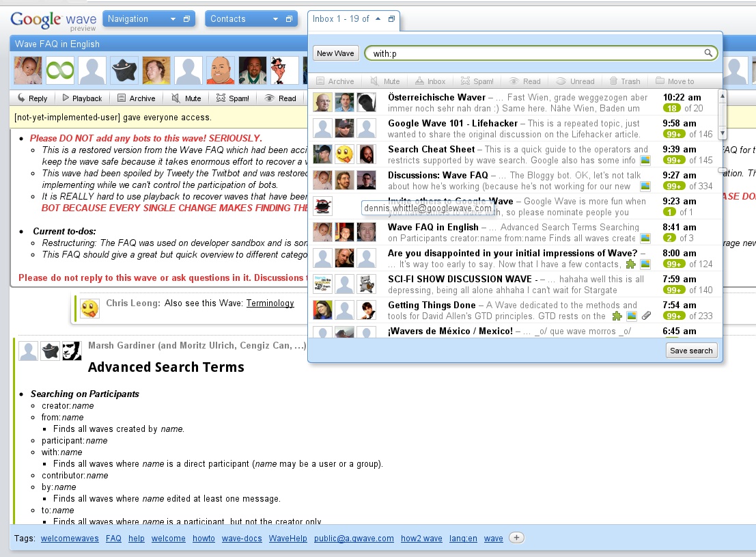Open the public@a.gwave.com tag

[354, 538]
